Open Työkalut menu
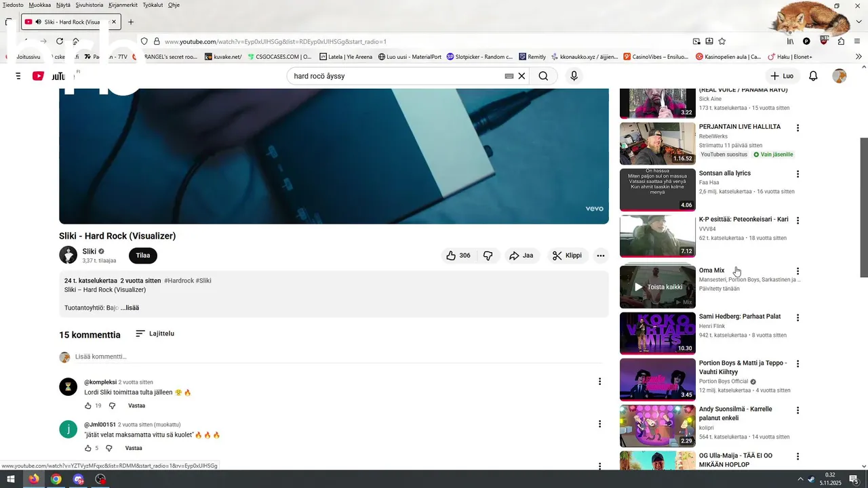868x488 pixels. point(153,5)
